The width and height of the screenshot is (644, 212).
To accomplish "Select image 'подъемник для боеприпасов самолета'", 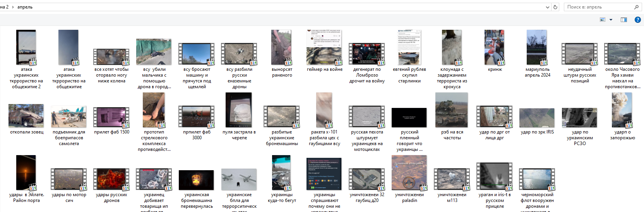I will (x=69, y=125).
